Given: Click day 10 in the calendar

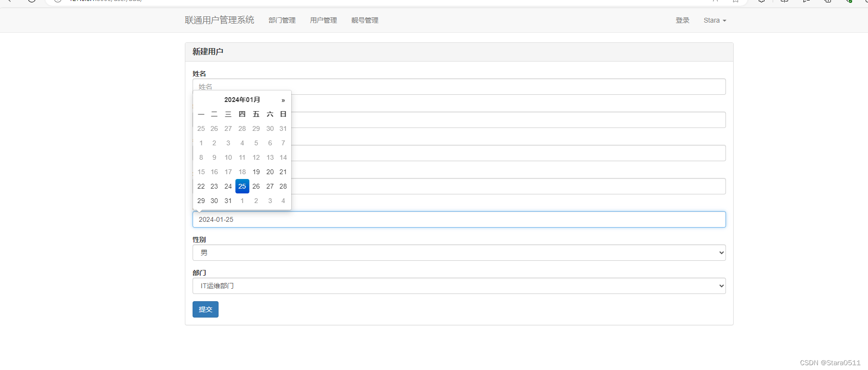Looking at the screenshot, I should 228,157.
